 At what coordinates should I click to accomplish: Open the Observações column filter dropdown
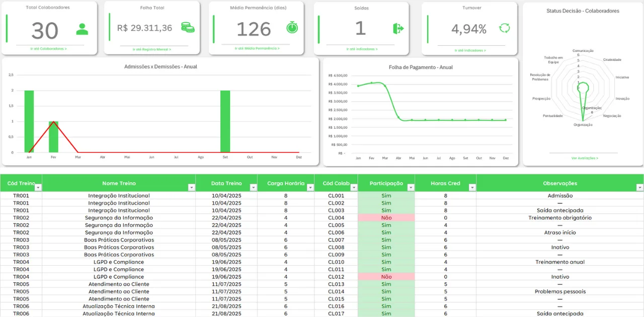[639, 187]
